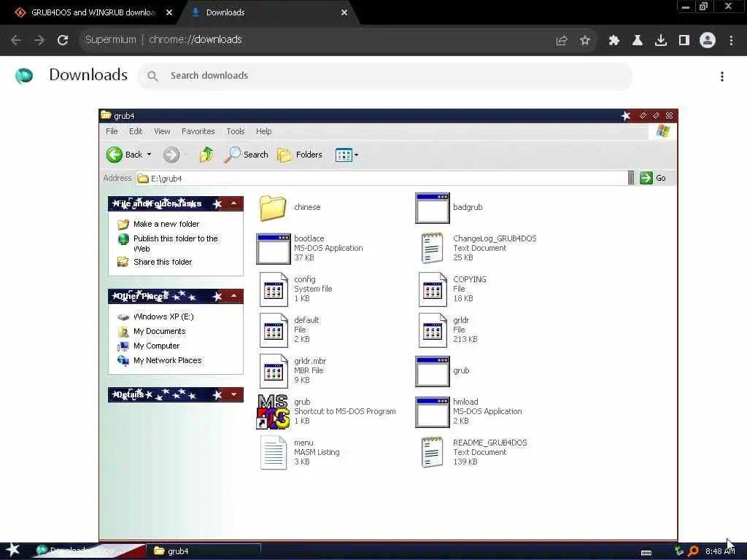Click the Start star button on taskbar

[12, 550]
